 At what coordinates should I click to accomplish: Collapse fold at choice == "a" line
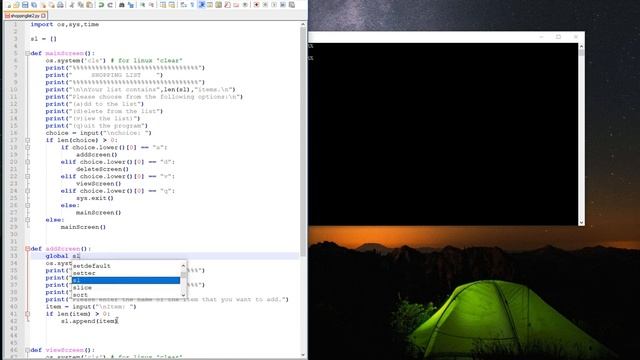27,147
